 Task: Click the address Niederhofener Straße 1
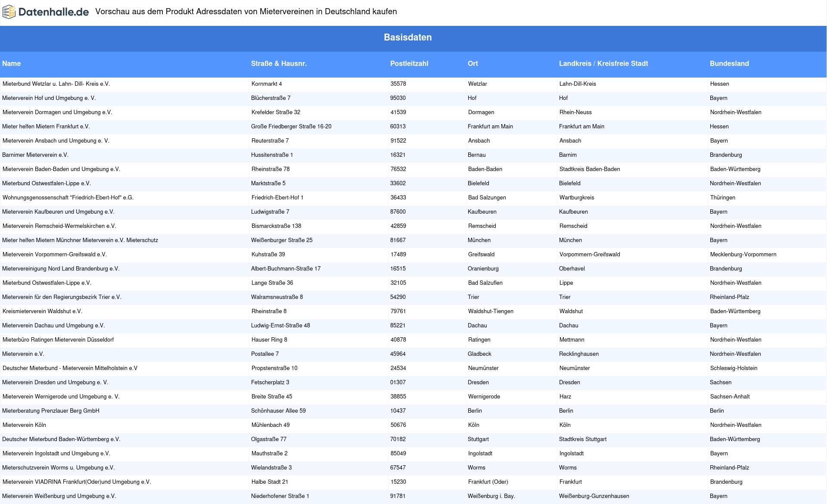pyautogui.click(x=280, y=496)
